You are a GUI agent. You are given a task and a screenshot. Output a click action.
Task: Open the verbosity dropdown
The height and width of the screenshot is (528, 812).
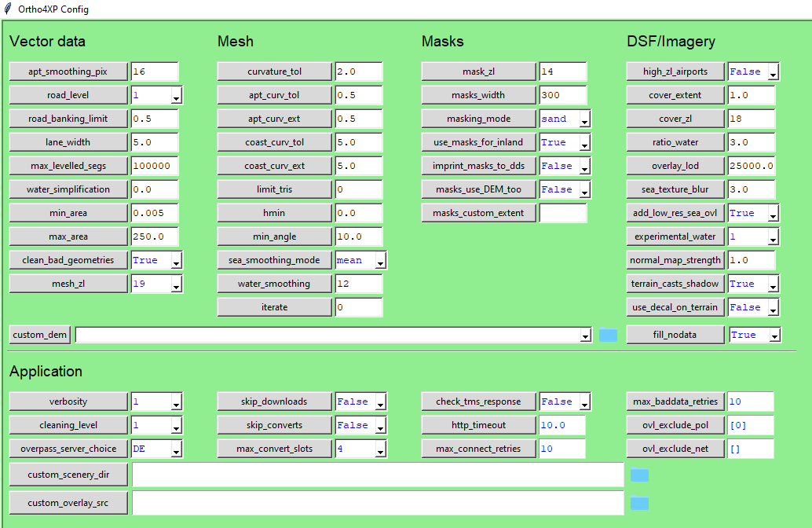tap(176, 402)
